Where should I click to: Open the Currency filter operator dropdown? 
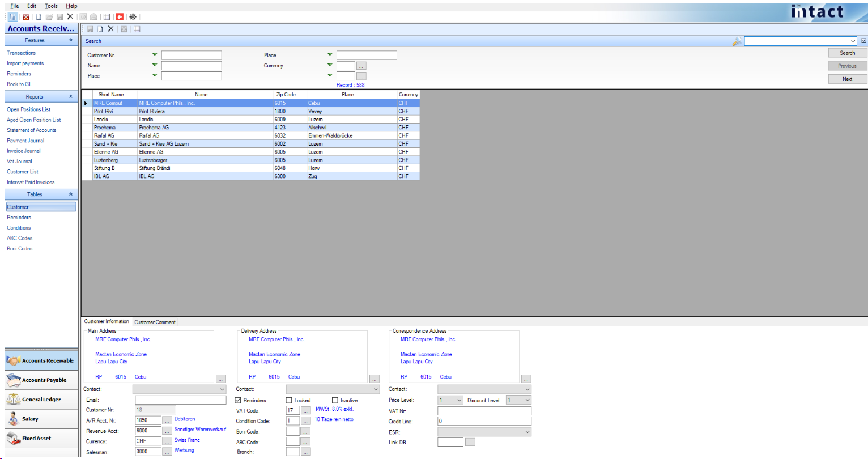pos(330,65)
